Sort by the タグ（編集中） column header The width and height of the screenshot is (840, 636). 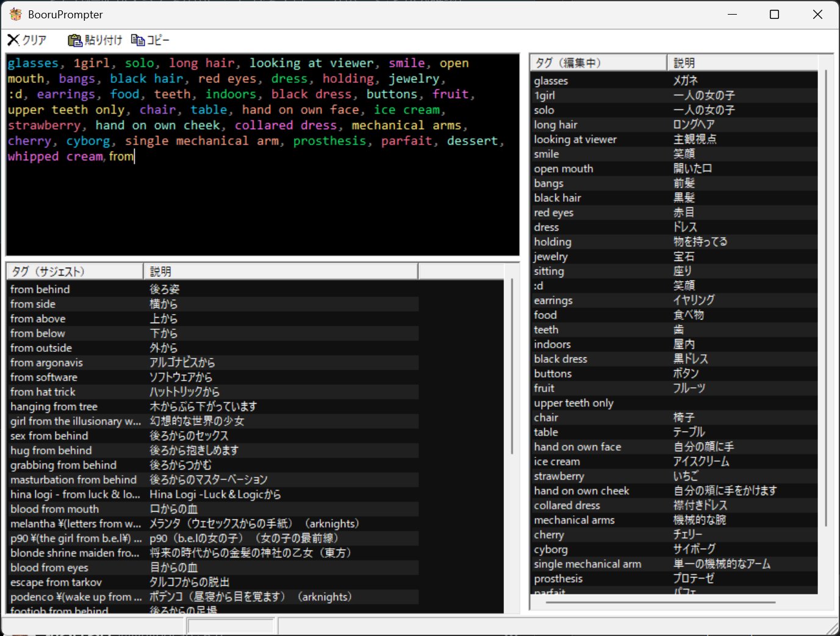(x=598, y=63)
